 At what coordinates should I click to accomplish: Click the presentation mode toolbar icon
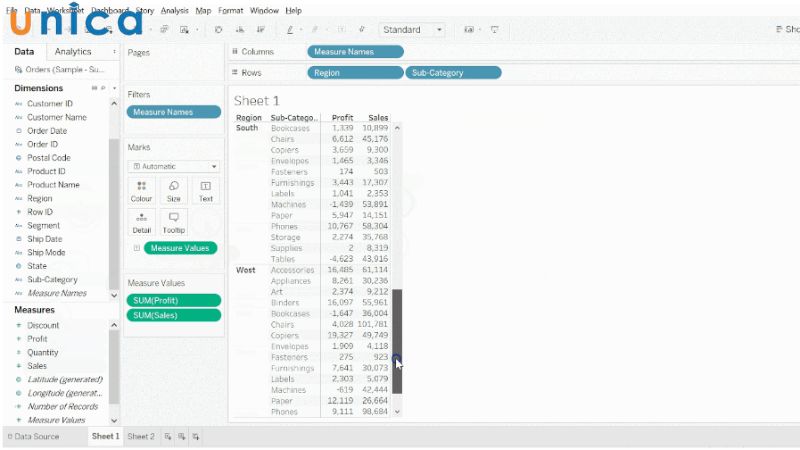tap(494, 30)
